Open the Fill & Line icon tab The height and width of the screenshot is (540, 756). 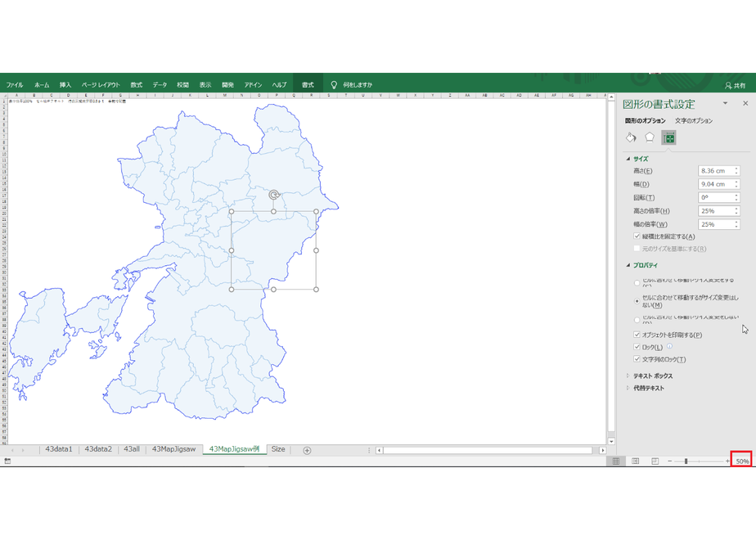[x=631, y=138]
